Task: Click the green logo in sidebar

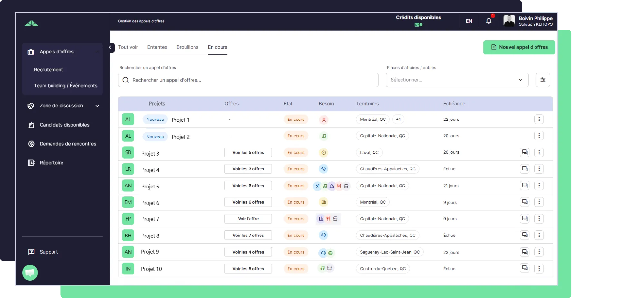Action: pyautogui.click(x=32, y=24)
